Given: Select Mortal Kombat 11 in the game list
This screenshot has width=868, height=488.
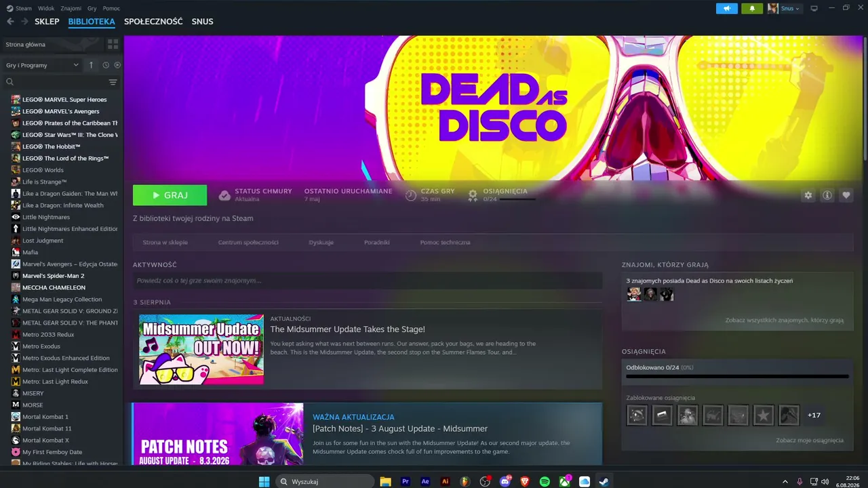Looking at the screenshot, I should [x=47, y=428].
